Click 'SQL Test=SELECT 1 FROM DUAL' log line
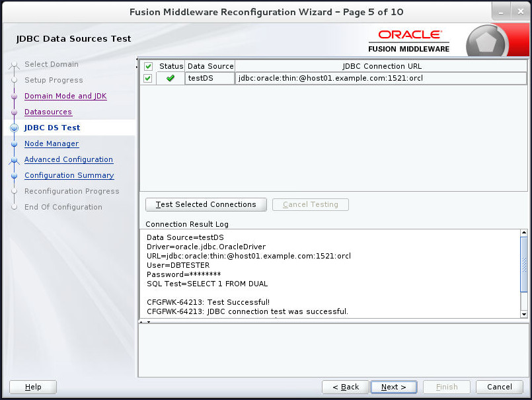Image resolution: width=532 pixels, height=400 pixels. (207, 284)
